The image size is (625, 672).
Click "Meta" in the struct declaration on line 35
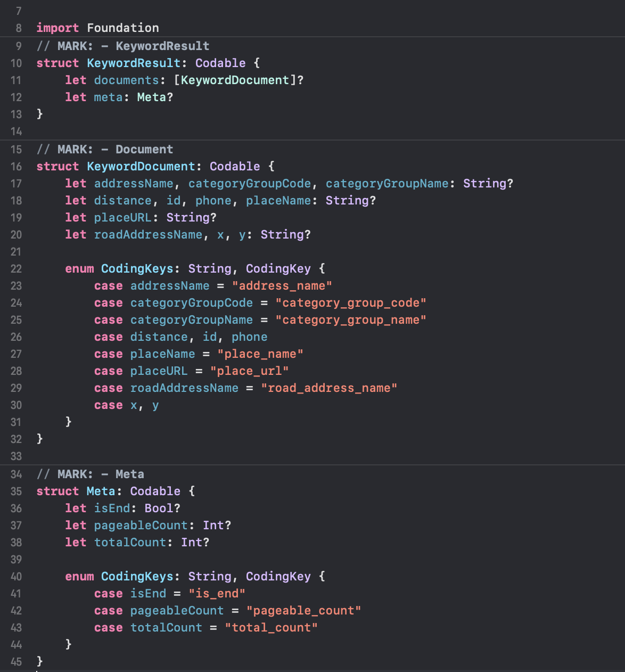tap(101, 491)
